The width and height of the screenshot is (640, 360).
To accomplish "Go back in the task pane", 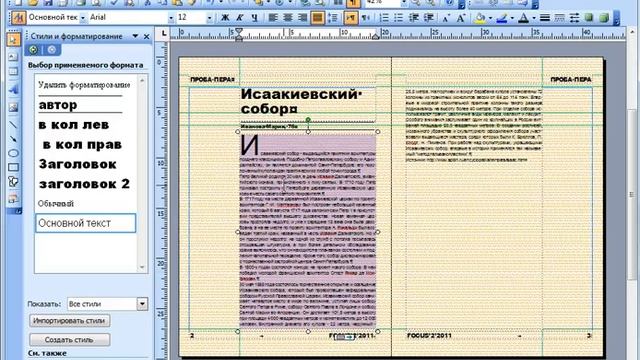I will [33, 50].
